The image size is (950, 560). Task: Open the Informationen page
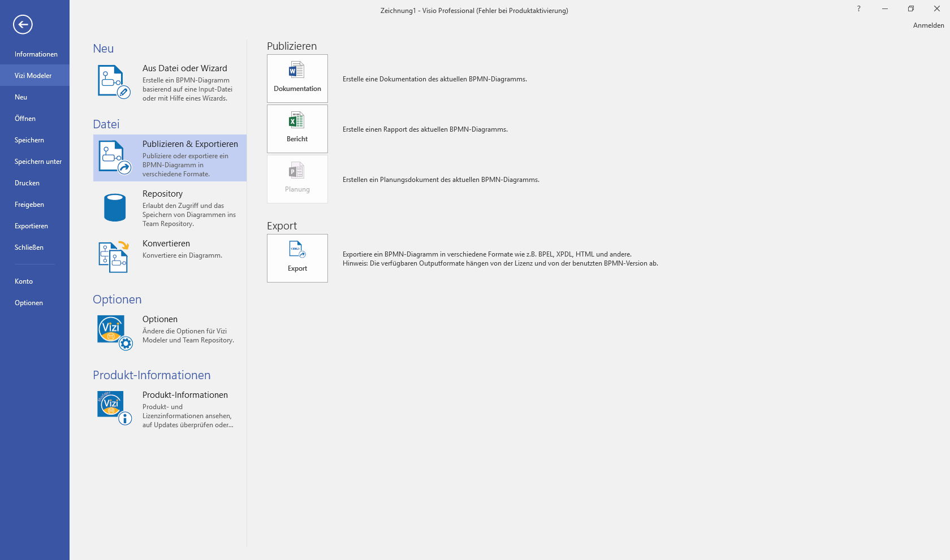pyautogui.click(x=34, y=54)
